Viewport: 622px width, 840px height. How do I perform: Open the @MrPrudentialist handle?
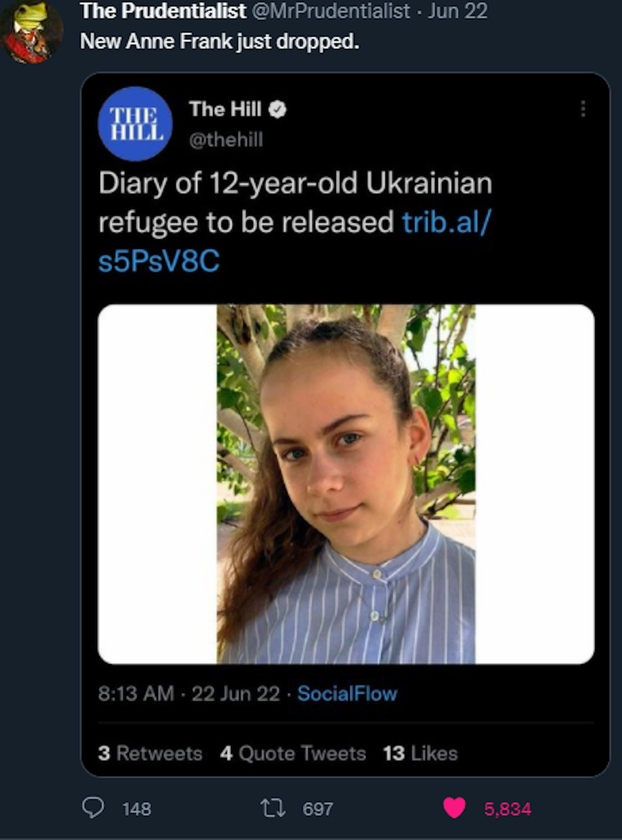pyautogui.click(x=331, y=11)
